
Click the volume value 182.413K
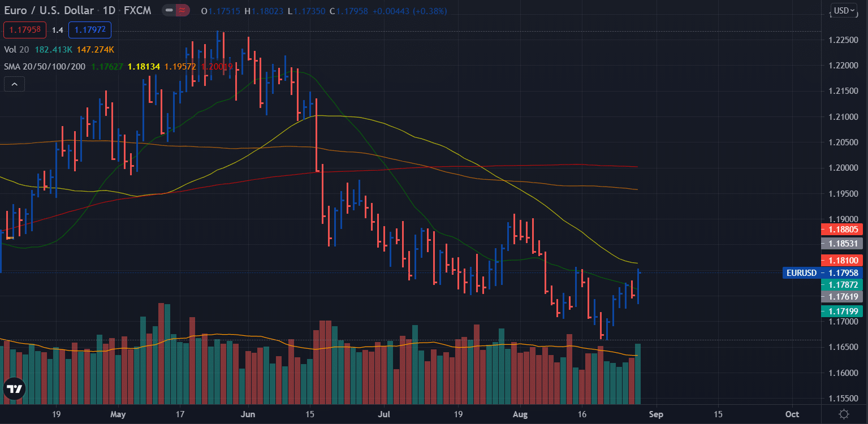[53, 50]
